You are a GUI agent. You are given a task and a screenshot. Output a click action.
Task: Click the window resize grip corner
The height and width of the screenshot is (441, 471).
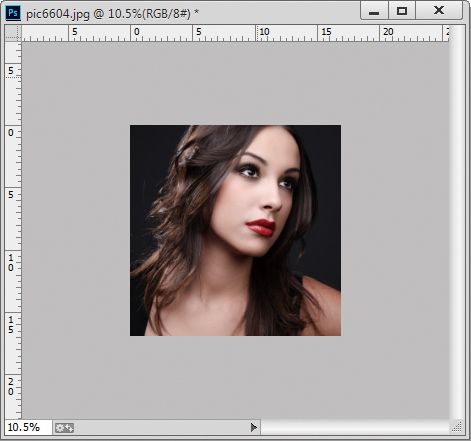point(457,427)
